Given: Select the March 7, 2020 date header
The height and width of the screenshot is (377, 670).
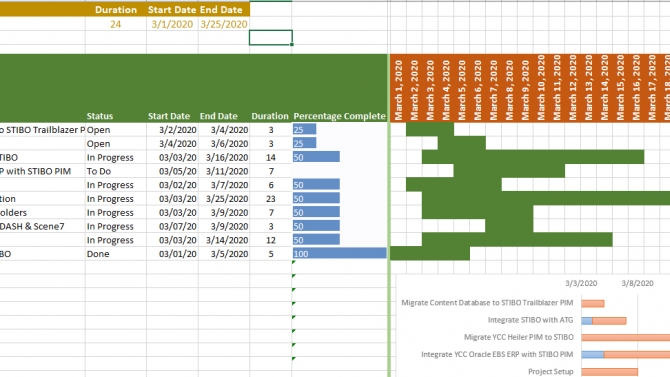Looking at the screenshot, I should pos(494,90).
